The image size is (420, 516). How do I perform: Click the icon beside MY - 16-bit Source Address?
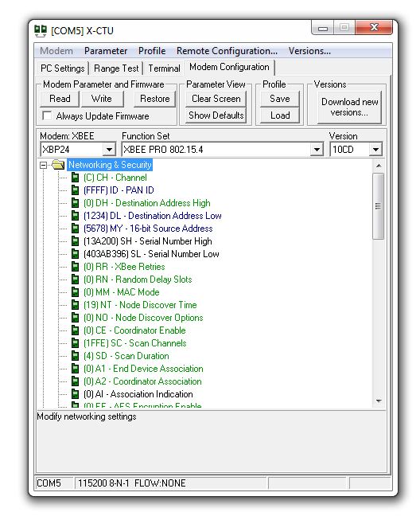(76, 229)
